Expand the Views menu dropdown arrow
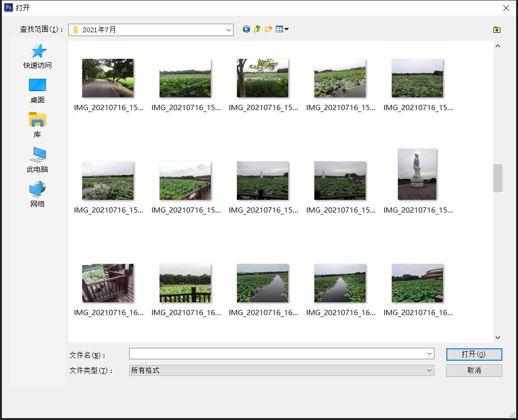 (286, 29)
